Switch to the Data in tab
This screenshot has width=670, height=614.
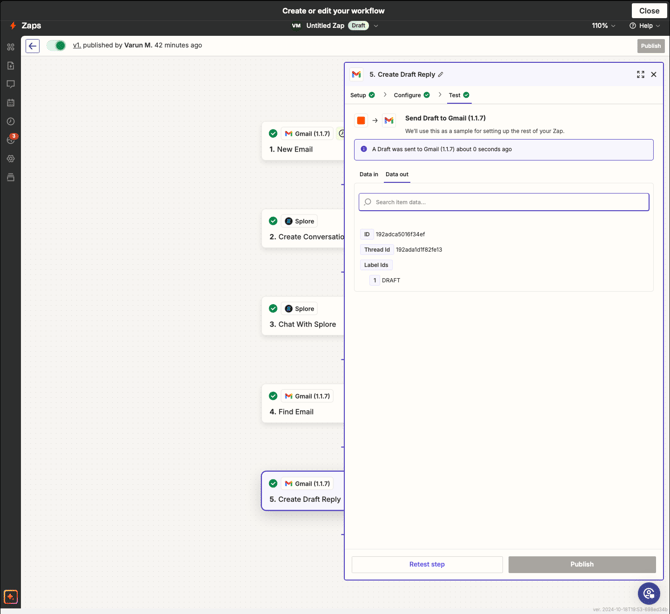pyautogui.click(x=368, y=174)
